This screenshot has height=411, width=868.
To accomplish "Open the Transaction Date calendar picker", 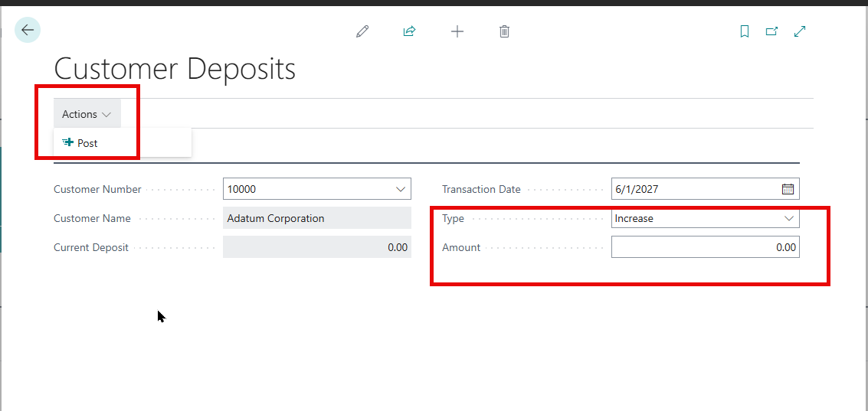I will click(x=788, y=189).
